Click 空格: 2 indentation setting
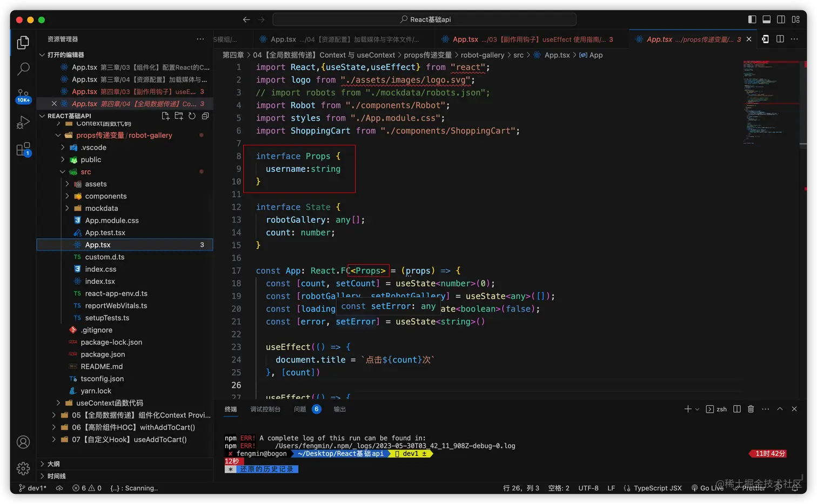817x504 pixels. 559,488
